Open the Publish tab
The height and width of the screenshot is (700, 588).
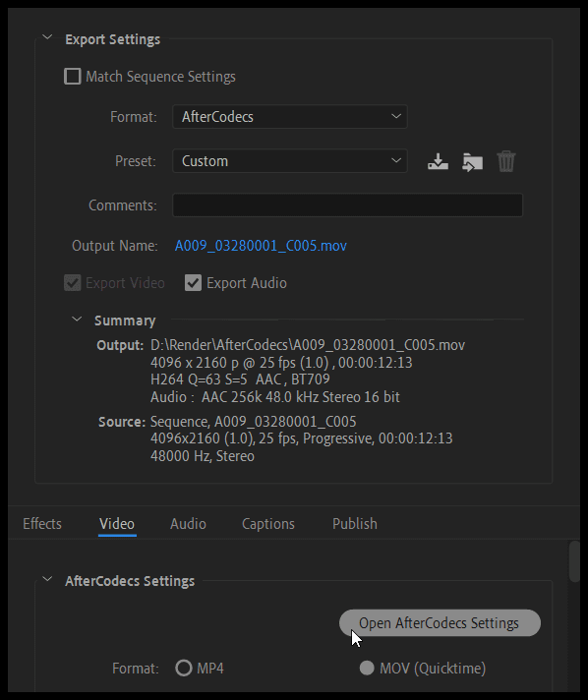[355, 524]
